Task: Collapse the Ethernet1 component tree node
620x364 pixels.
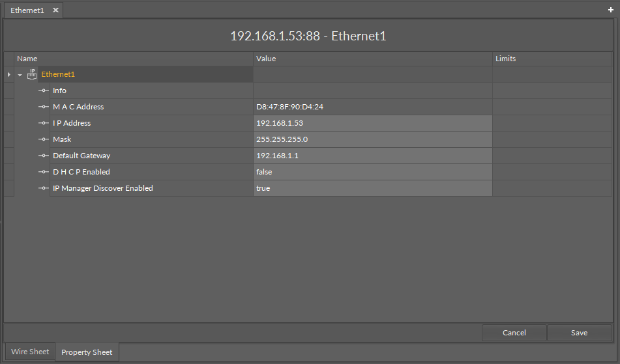Action: [20, 75]
